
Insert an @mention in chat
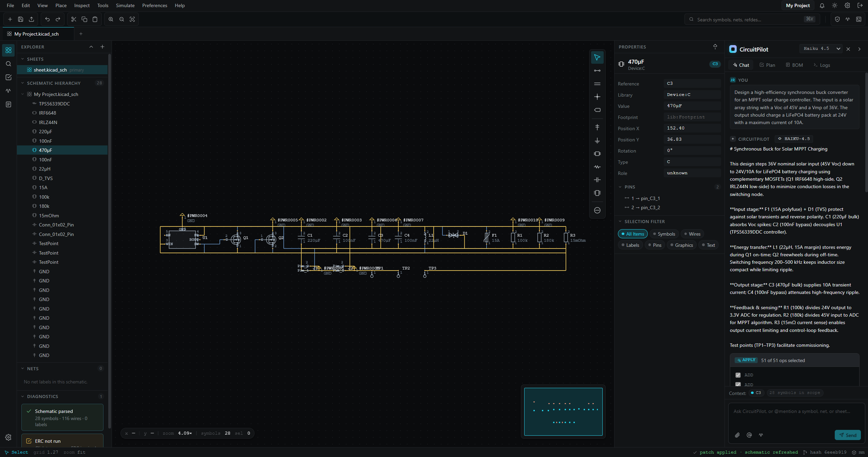tap(749, 435)
